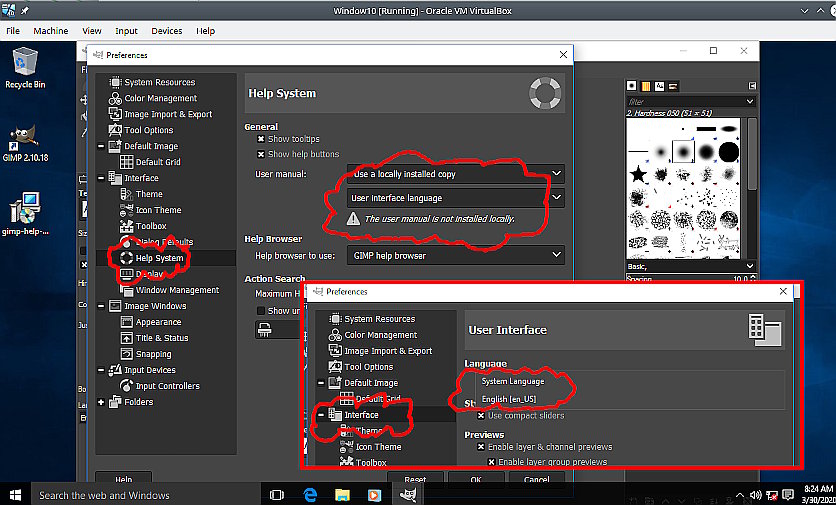836x505 pixels.
Task: Open the VirtualBox Devices menu
Action: point(167,31)
